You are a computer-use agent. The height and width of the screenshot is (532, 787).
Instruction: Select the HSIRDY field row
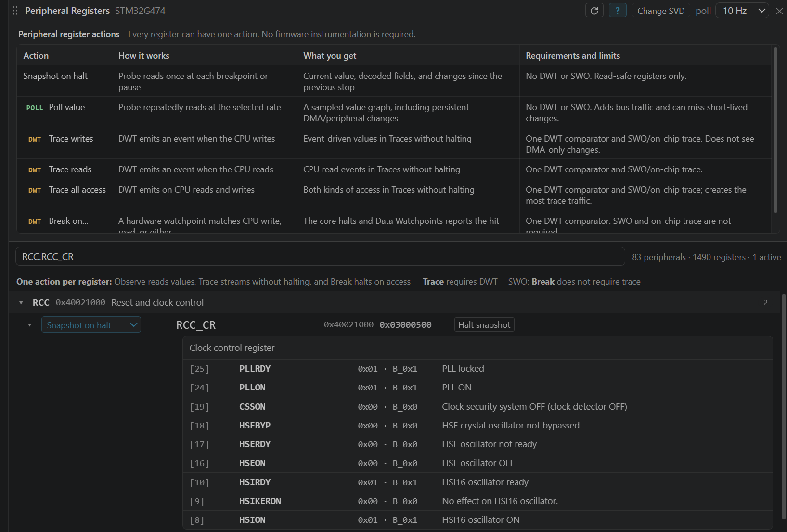[x=477, y=482]
